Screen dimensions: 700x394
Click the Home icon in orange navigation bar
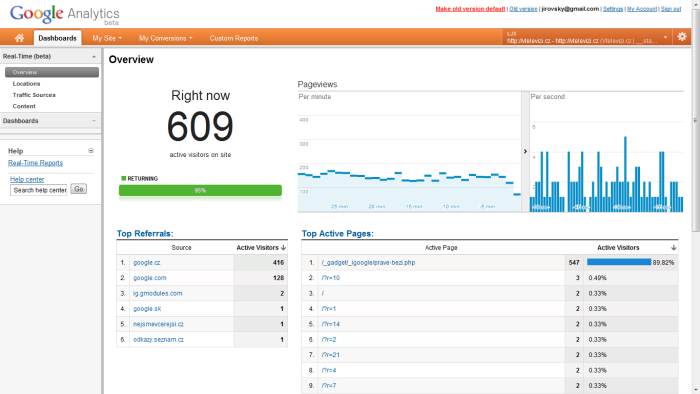[x=19, y=38]
